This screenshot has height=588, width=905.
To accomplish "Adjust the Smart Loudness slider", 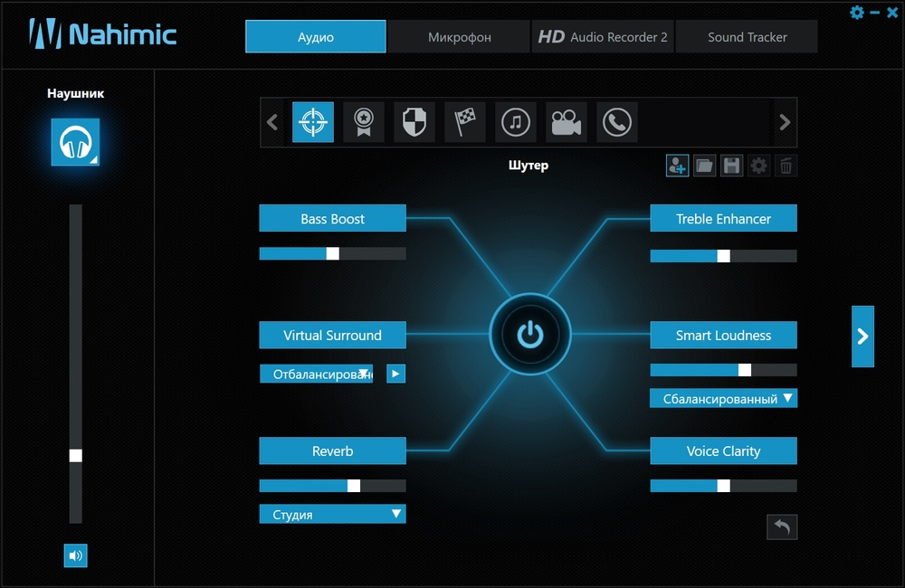I will pos(723,370).
